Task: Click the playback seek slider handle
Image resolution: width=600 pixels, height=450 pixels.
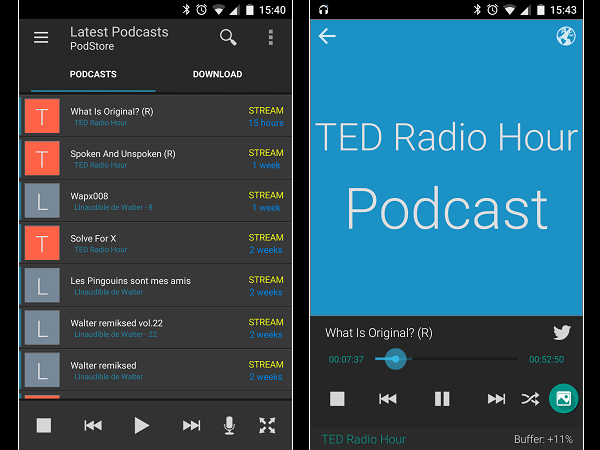Action: tap(396, 359)
